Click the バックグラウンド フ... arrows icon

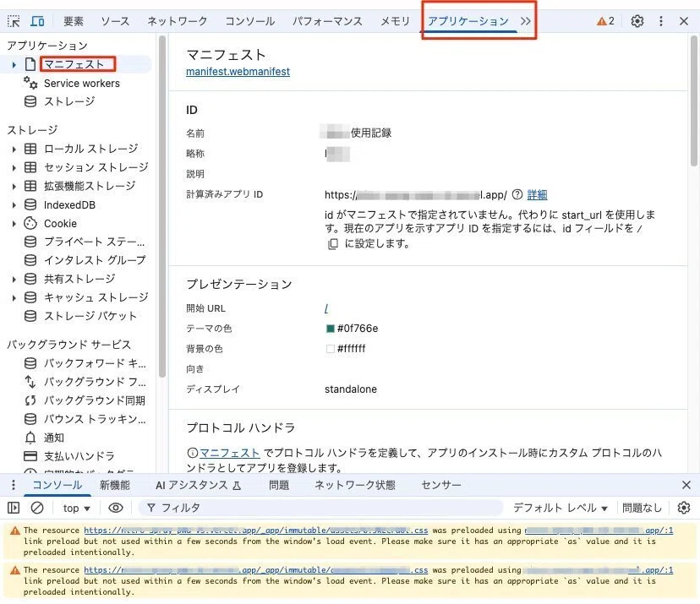(x=30, y=382)
